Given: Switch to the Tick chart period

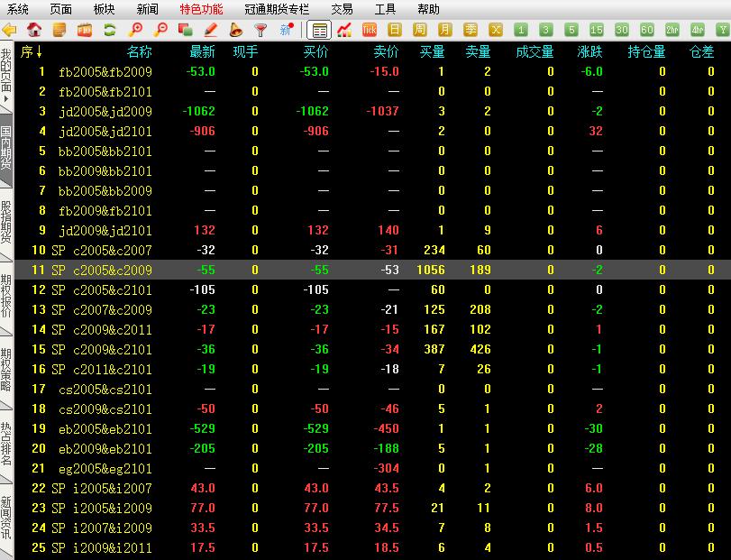Looking at the screenshot, I should 370,30.
